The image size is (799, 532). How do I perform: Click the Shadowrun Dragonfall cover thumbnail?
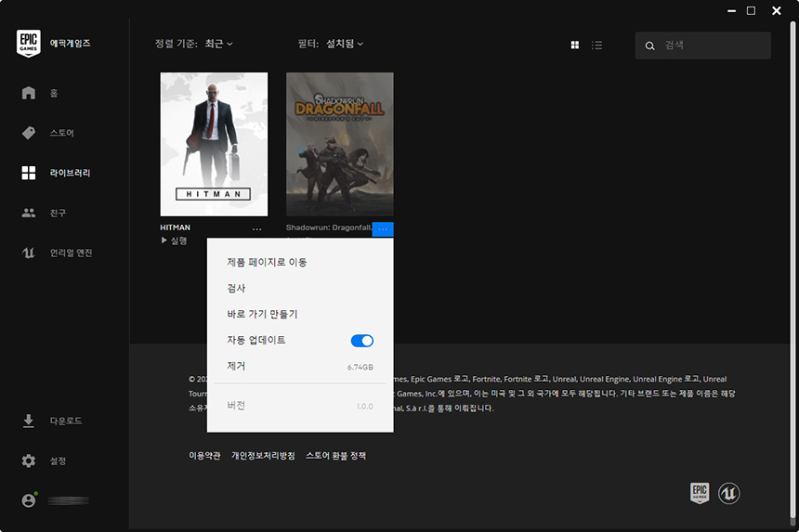340,144
